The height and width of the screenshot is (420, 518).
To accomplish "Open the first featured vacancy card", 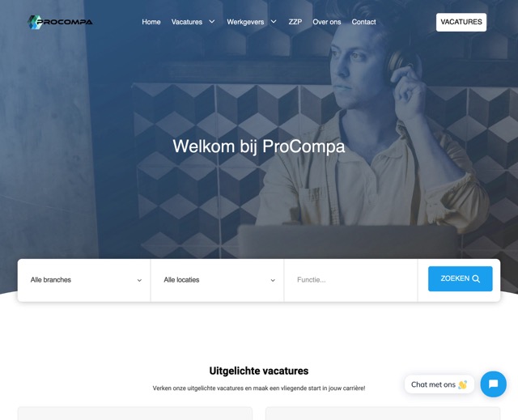I will coord(135,413).
